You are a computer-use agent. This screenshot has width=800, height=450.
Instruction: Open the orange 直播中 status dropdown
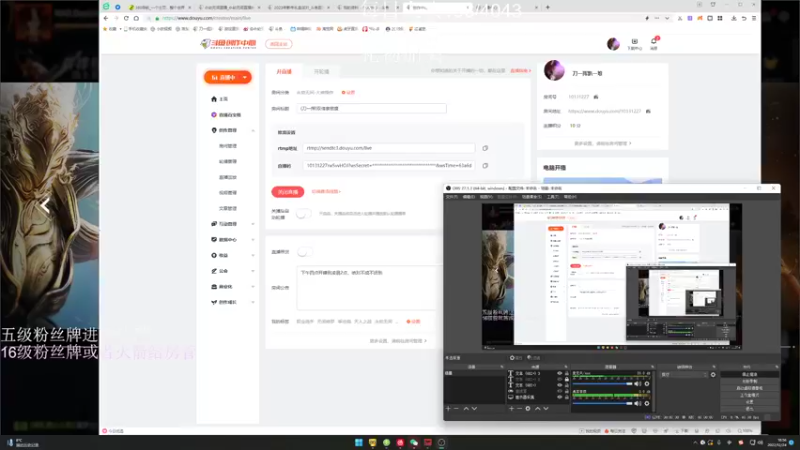[228, 77]
